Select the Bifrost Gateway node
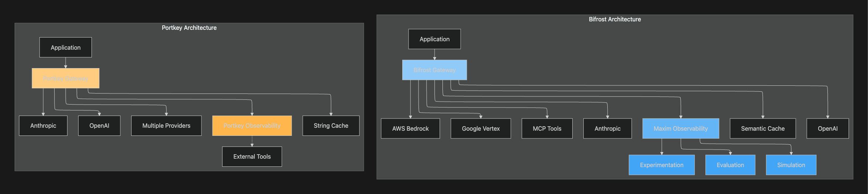The image size is (868, 194). (x=434, y=70)
